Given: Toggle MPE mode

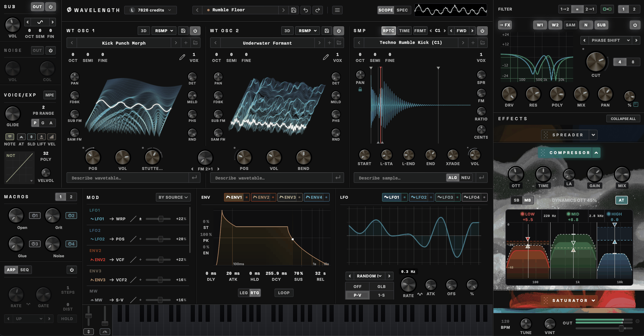Looking at the screenshot, I should (x=49, y=95).
